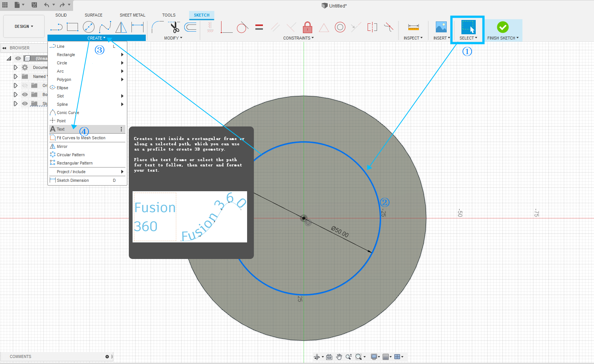Click the Measure ruler icon
Screen dimensions: 594x364
click(413, 27)
